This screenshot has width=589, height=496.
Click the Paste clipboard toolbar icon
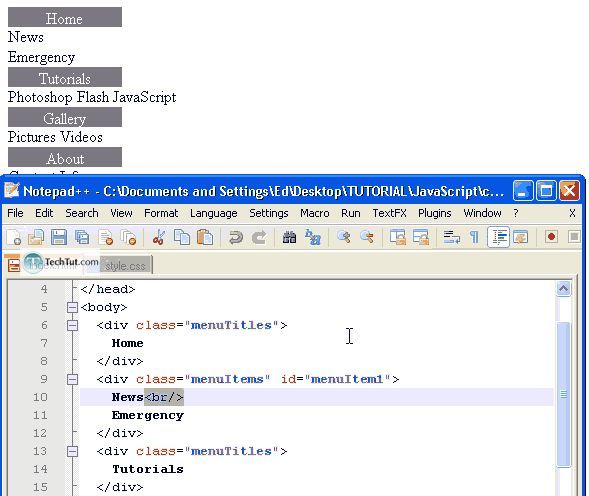pos(205,237)
